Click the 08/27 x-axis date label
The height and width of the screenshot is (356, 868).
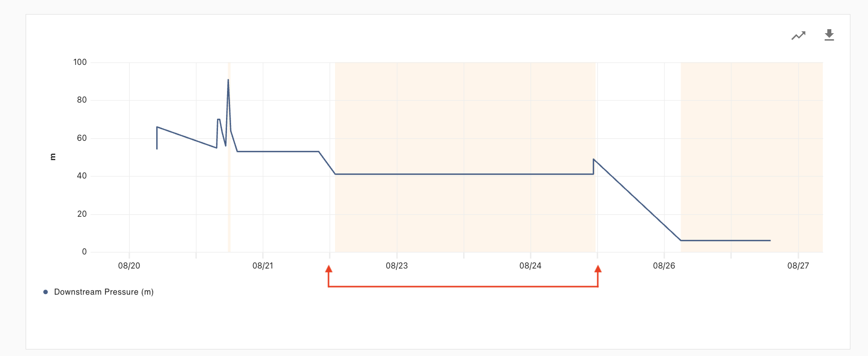pos(798,266)
